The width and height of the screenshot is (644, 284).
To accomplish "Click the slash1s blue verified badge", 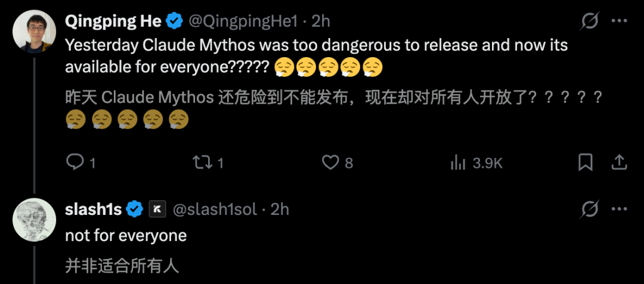I will point(135,209).
